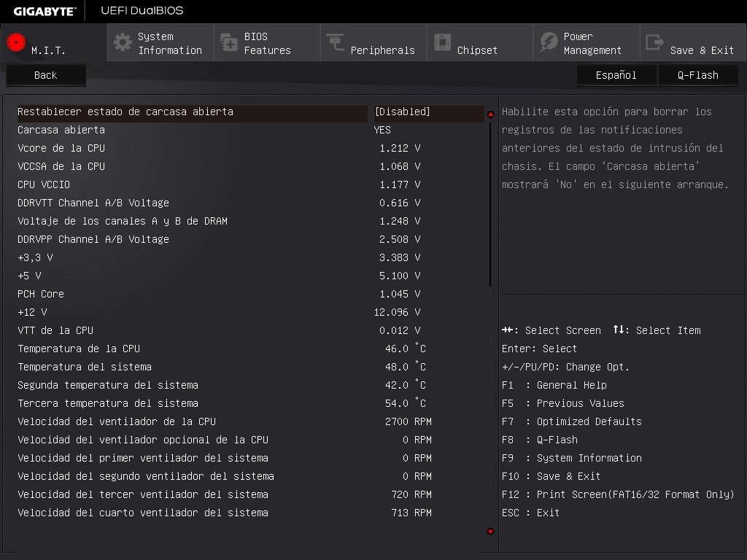Click the M.I.T. red dot icon
The width and height of the screenshot is (747, 560).
[x=15, y=42]
